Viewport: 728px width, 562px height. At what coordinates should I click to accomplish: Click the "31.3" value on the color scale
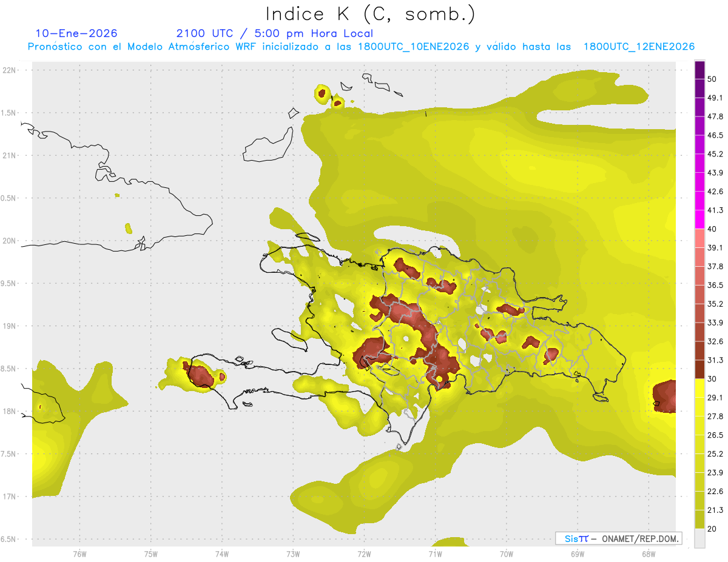pos(715,360)
